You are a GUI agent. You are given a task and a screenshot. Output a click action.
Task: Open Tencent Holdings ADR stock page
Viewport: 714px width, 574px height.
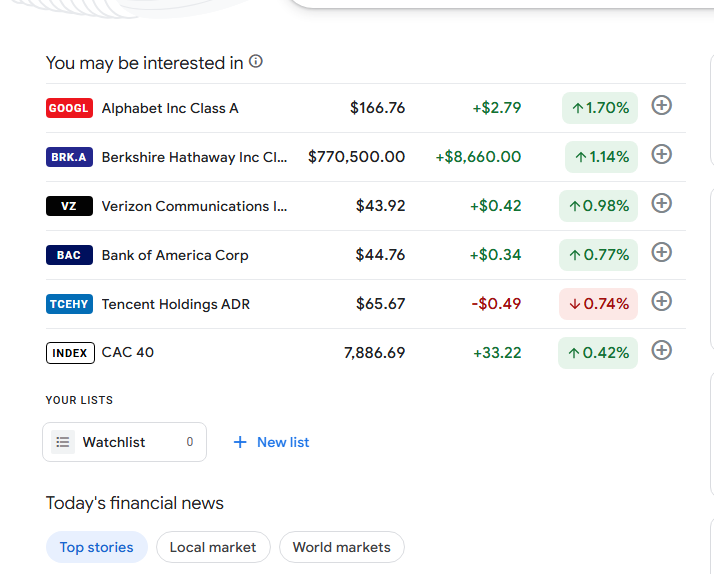176,304
